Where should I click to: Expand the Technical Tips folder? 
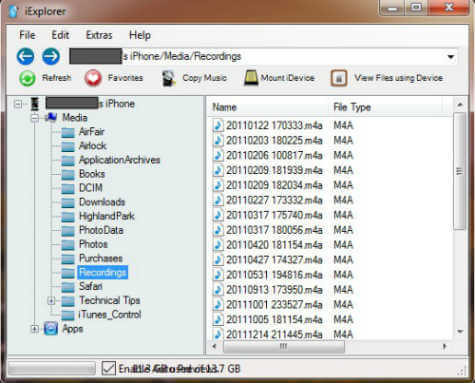pos(51,301)
